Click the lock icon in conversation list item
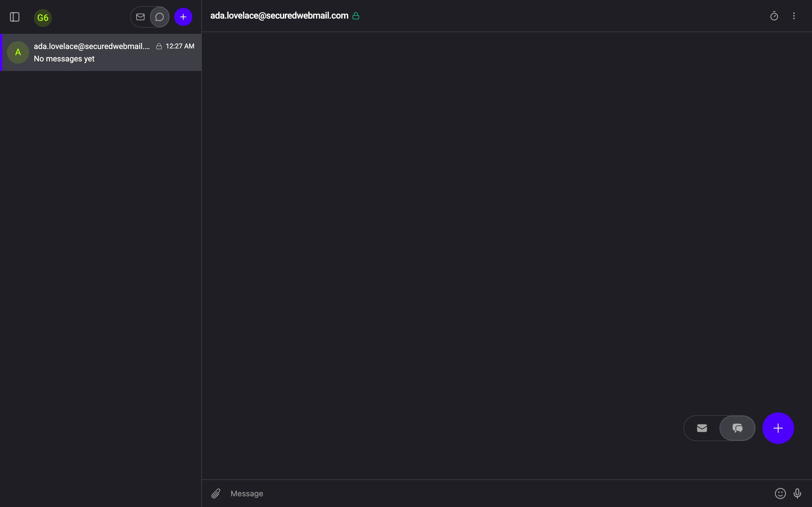This screenshot has height=507, width=812. (x=159, y=46)
